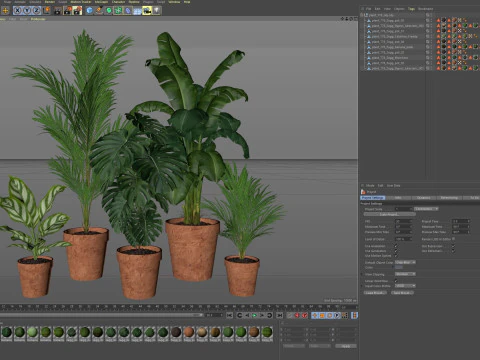The width and height of the screenshot is (480, 360).
Task: Toggle the Use Expression checkbox
Action: pyautogui.click(x=453, y=246)
